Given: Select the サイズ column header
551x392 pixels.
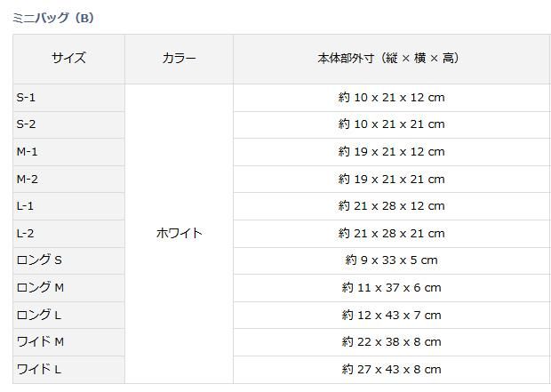Looking at the screenshot, I should (68, 59).
